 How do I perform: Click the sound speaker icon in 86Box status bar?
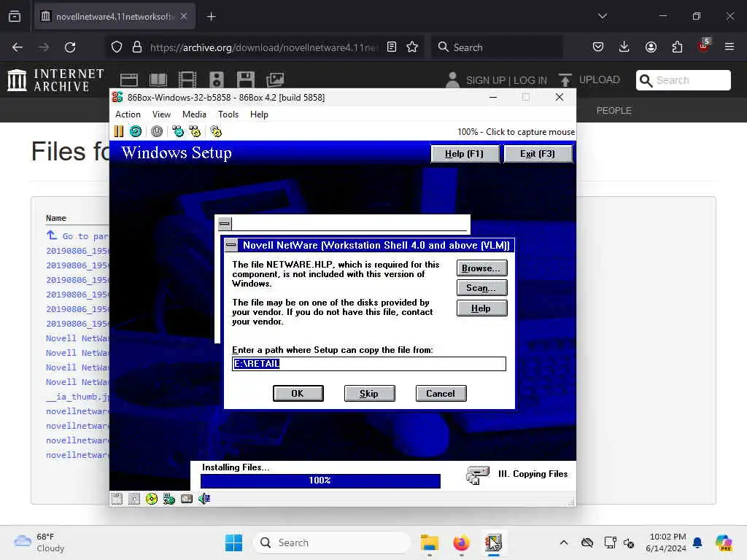[204, 499]
